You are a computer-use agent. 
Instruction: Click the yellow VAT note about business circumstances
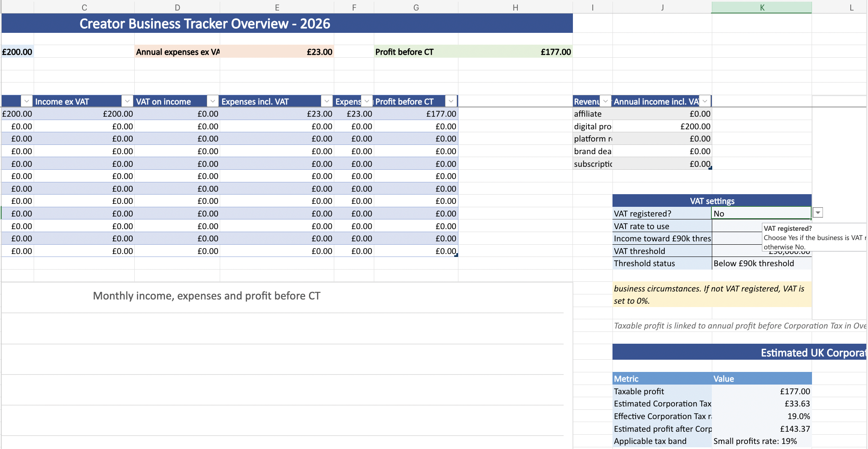click(712, 294)
